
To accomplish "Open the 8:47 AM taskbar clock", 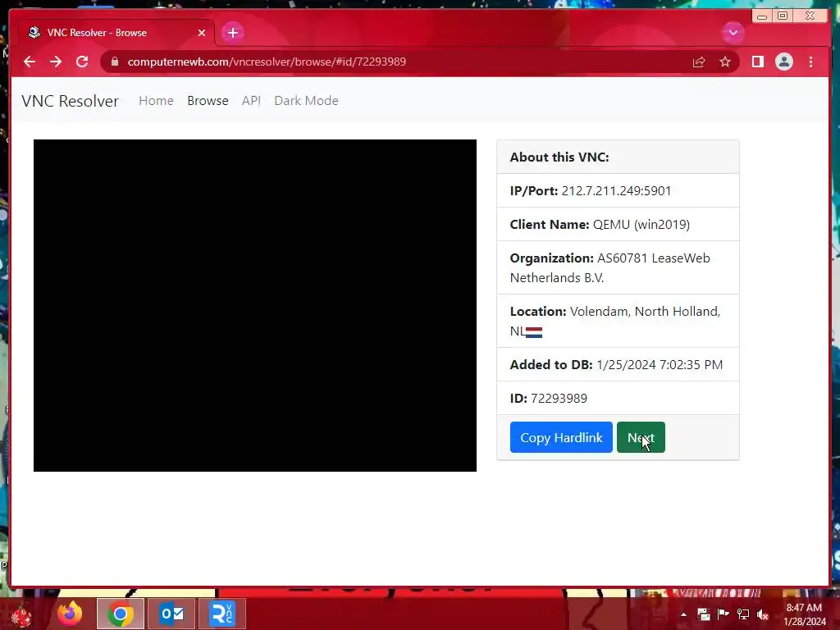I will pos(804,614).
